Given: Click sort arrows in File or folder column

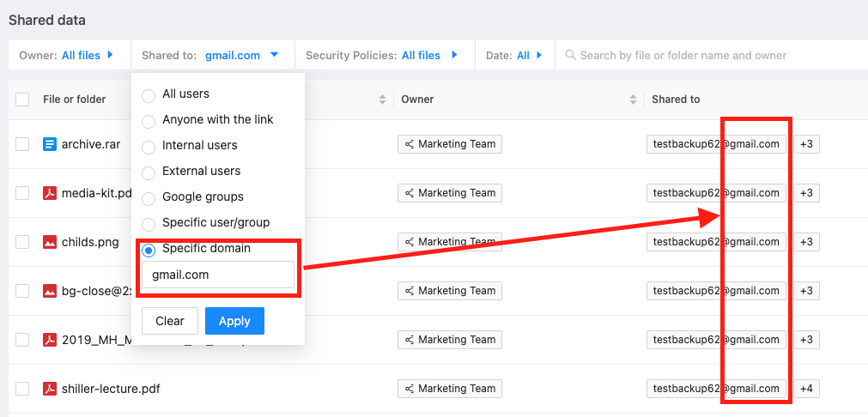Looking at the screenshot, I should (x=382, y=100).
